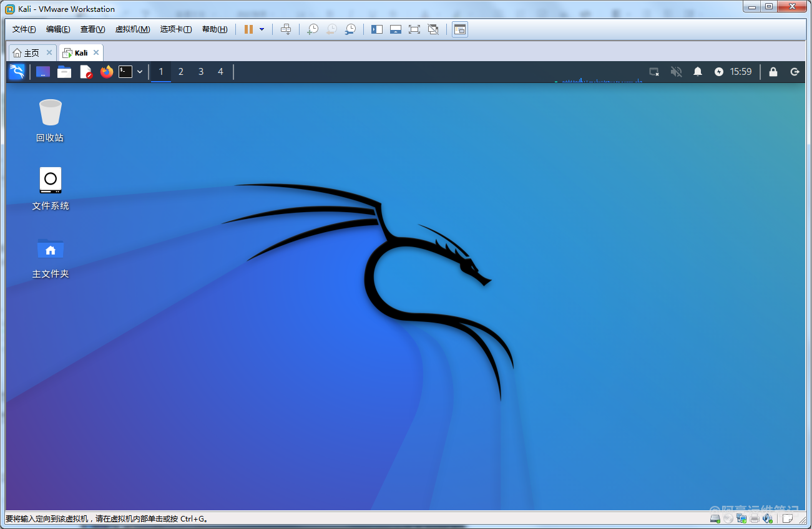Screen dimensions: 812x529
Task: Click the lock screen padlock icon
Action: pyautogui.click(x=773, y=72)
